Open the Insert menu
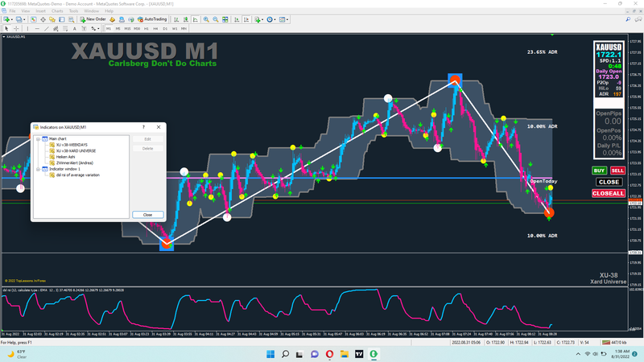Screen dimensions: 644x362 (41, 11)
